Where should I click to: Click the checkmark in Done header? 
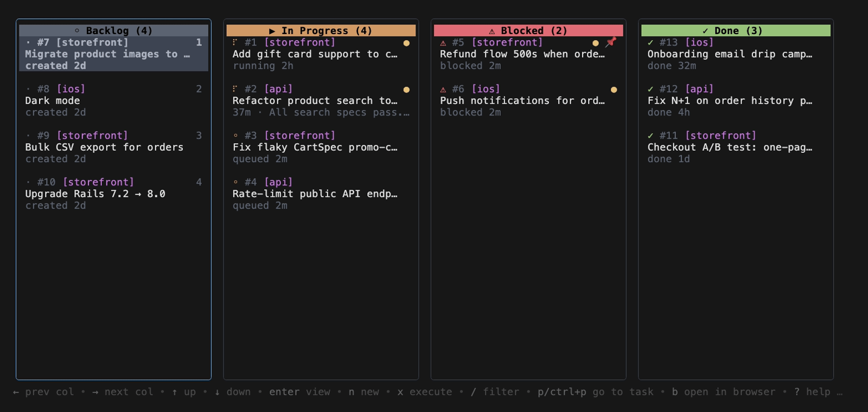coord(705,31)
